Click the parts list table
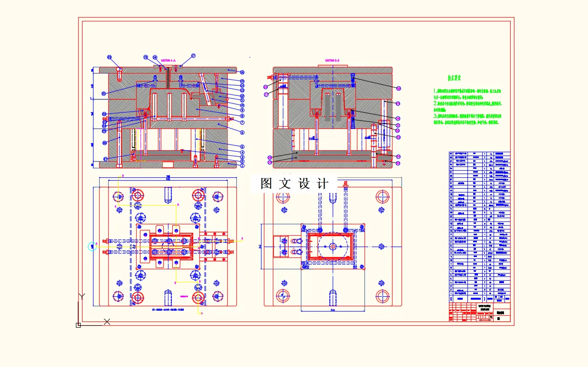Image resolution: width=588 pixels, height=367 pixels. (x=479, y=227)
